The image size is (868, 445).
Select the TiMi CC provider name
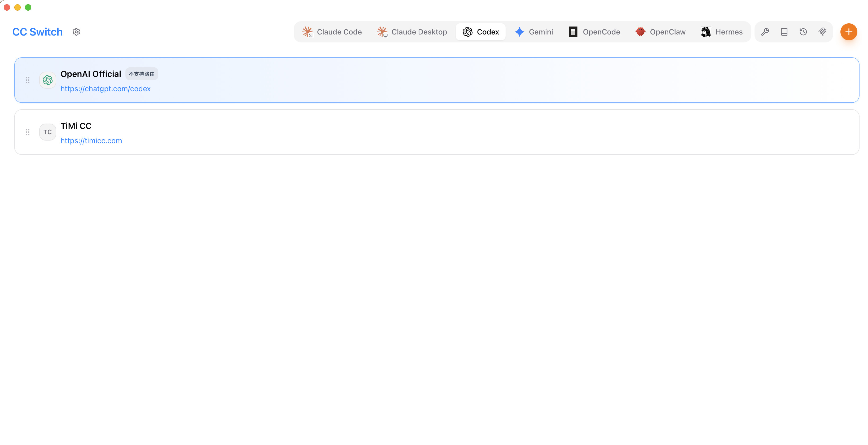point(76,126)
